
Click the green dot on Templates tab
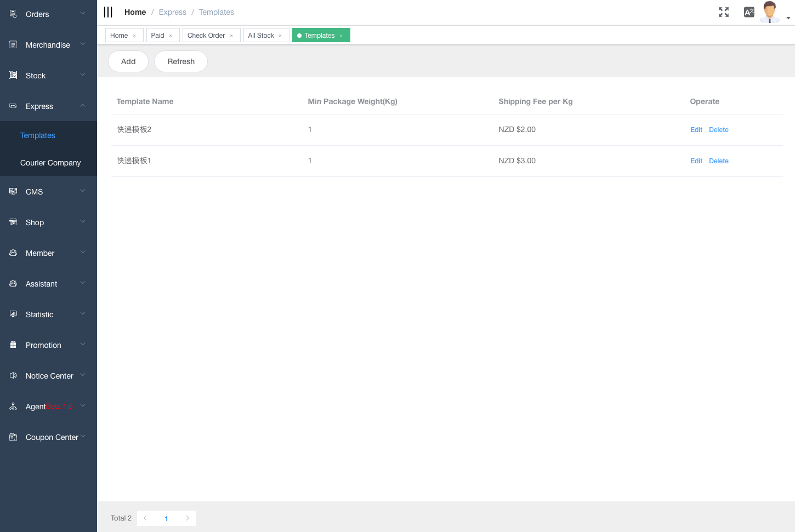pyautogui.click(x=299, y=35)
